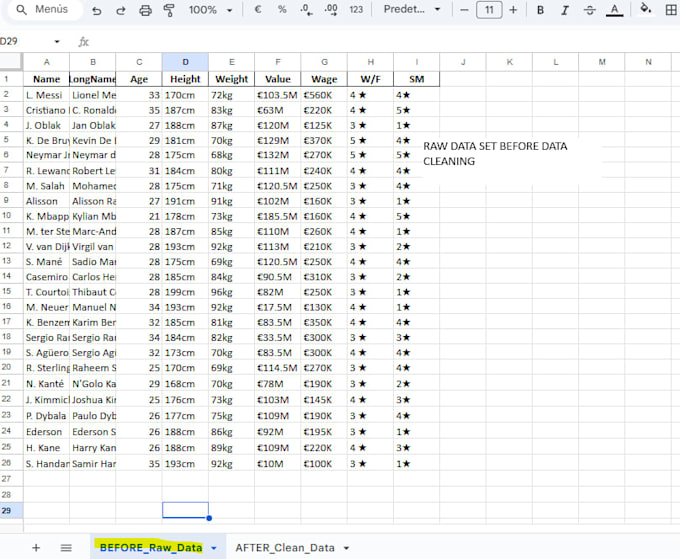
Task: Apply euro currency format
Action: (x=258, y=10)
